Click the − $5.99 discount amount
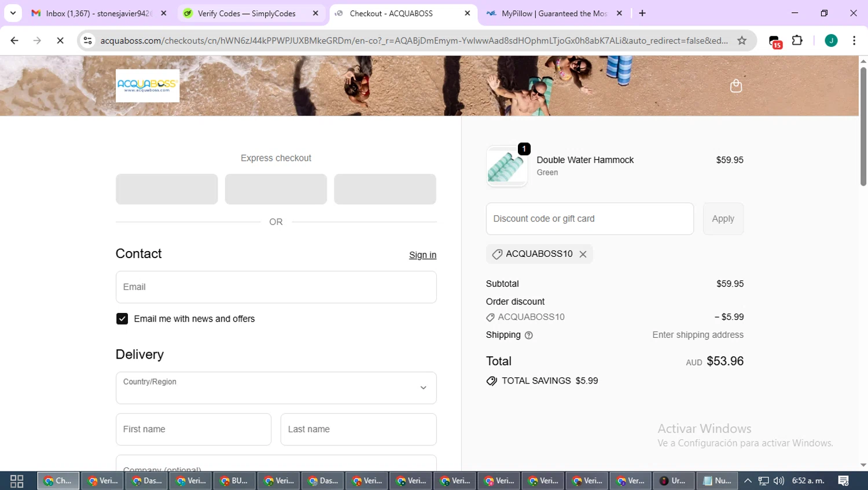 pyautogui.click(x=729, y=317)
